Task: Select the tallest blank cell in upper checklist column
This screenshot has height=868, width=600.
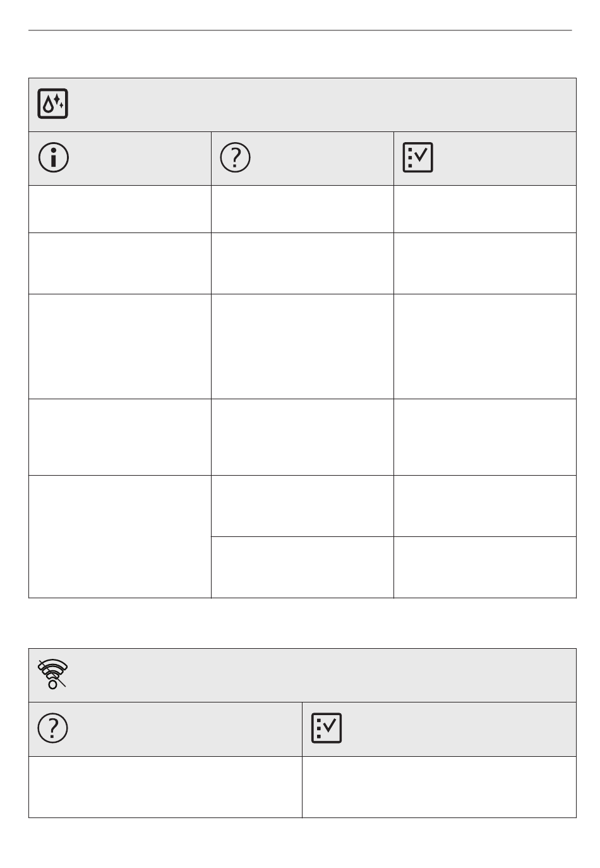Action: click(x=485, y=346)
